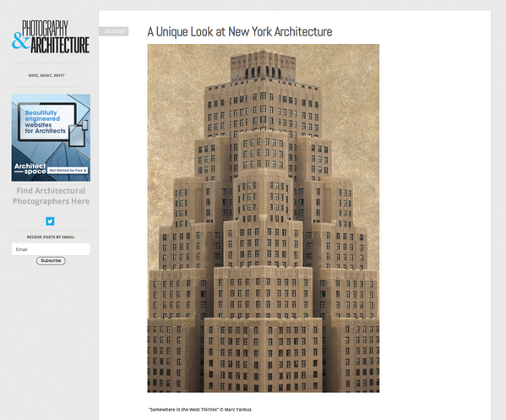This screenshot has width=506, height=420.
Task: Click the 03/27/2014 date tag
Action: coord(113,31)
